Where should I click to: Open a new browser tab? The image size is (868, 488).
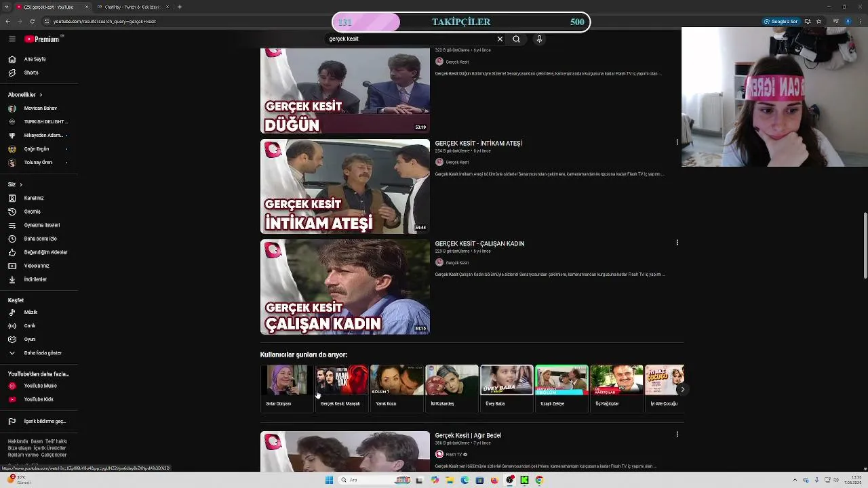(x=179, y=7)
